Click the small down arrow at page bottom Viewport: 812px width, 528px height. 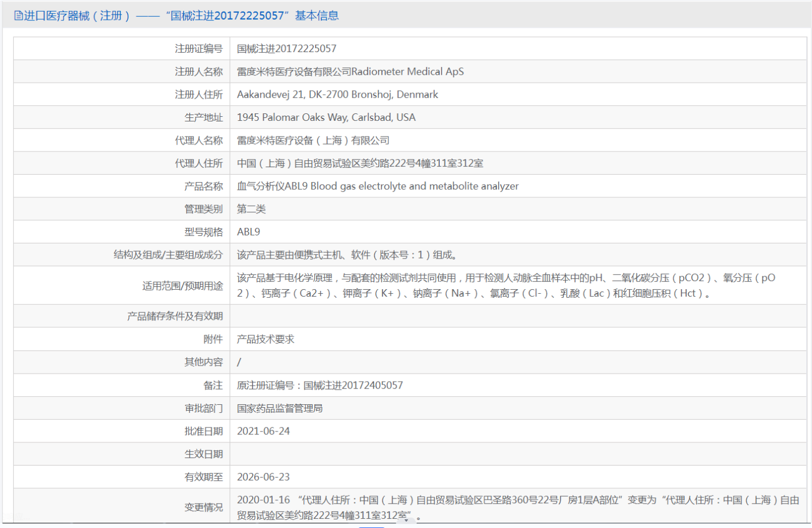pos(406,520)
